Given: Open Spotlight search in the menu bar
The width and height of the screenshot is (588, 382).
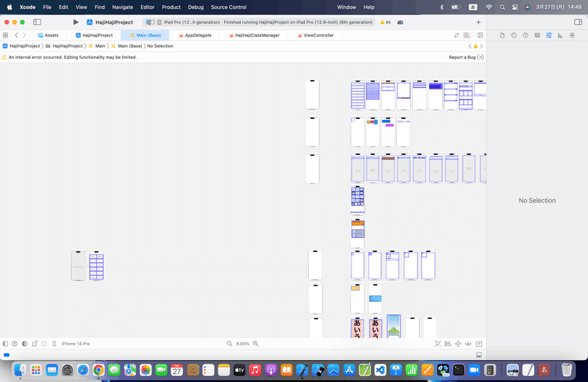Looking at the screenshot, I should point(502,7).
